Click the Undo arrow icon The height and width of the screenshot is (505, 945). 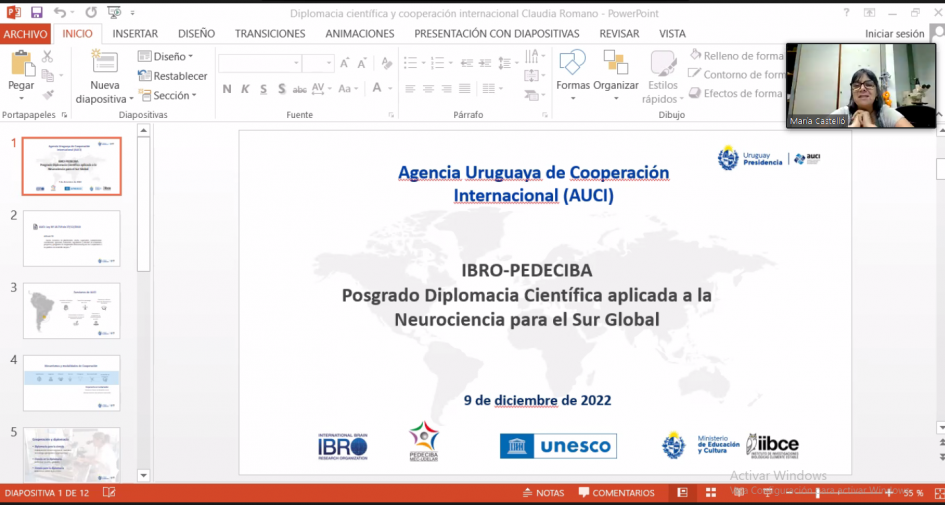pos(60,12)
